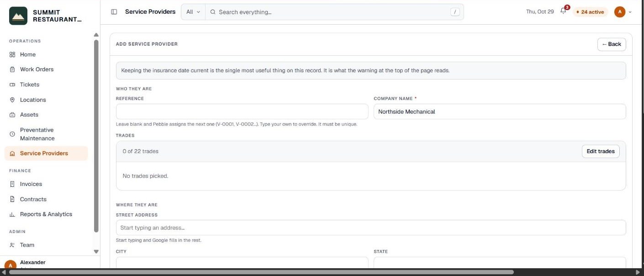The image size is (644, 276).
Task: Focus the Search everything field
Action: [334, 12]
